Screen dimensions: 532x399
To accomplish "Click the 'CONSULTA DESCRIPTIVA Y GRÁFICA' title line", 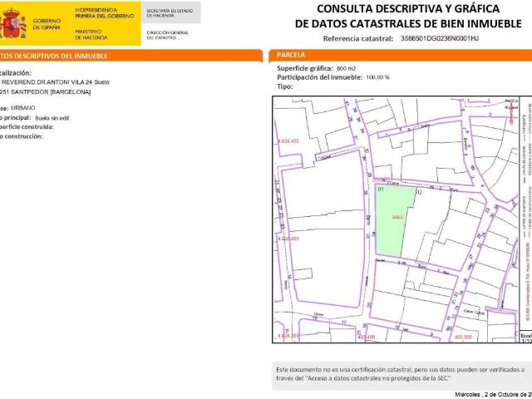I will 408,9.
